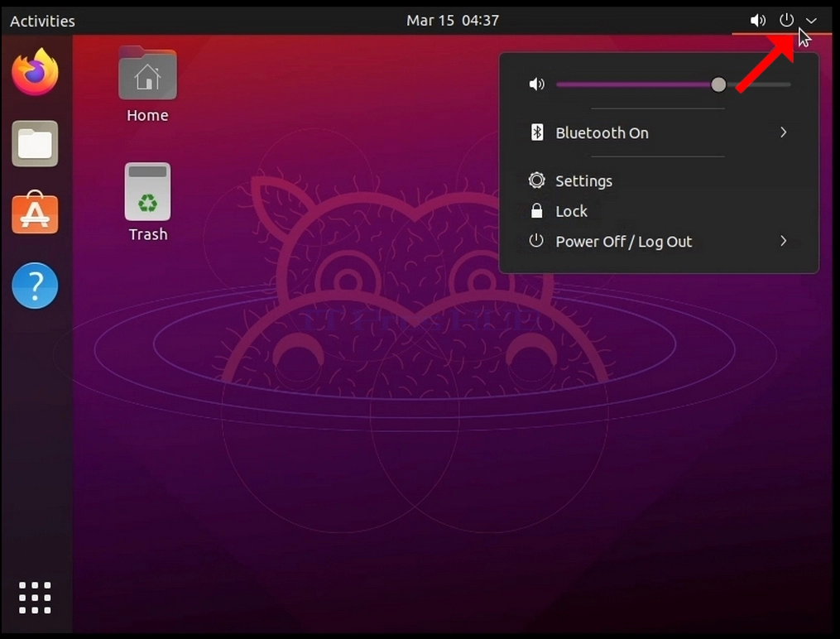Click power icon beside Power Off / Log Out
Viewport: 840px width, 639px height.
[x=536, y=241]
